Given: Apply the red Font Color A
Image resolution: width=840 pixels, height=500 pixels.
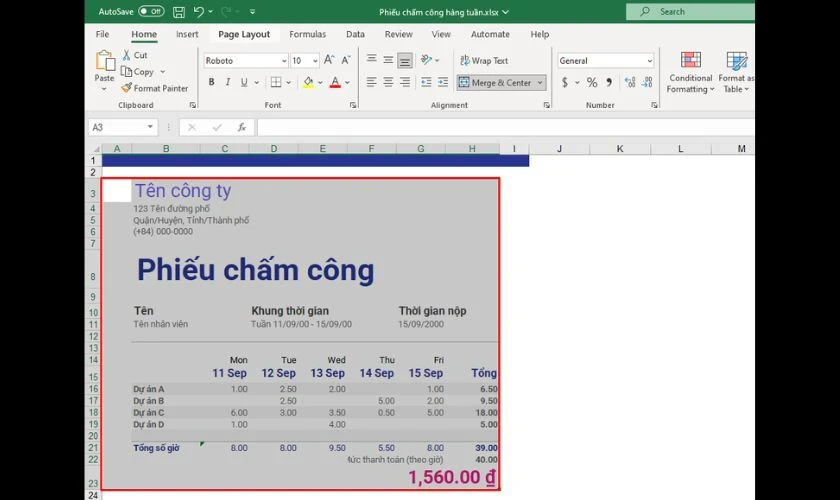Looking at the screenshot, I should pyautogui.click(x=335, y=83).
